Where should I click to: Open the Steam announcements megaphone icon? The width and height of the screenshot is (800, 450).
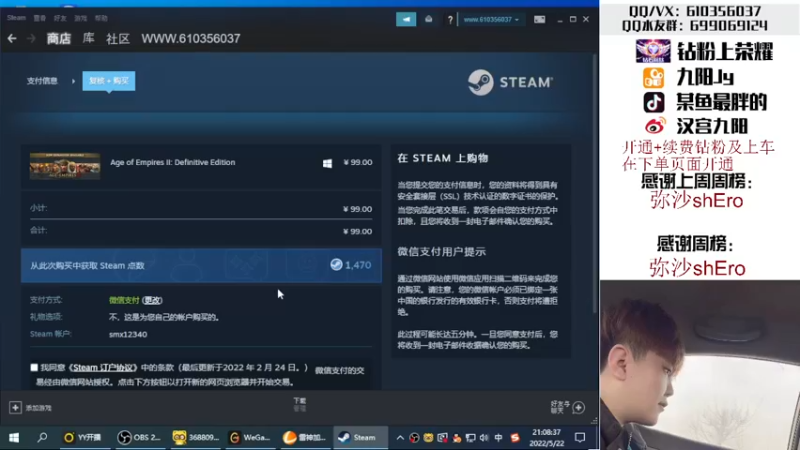pyautogui.click(x=406, y=19)
